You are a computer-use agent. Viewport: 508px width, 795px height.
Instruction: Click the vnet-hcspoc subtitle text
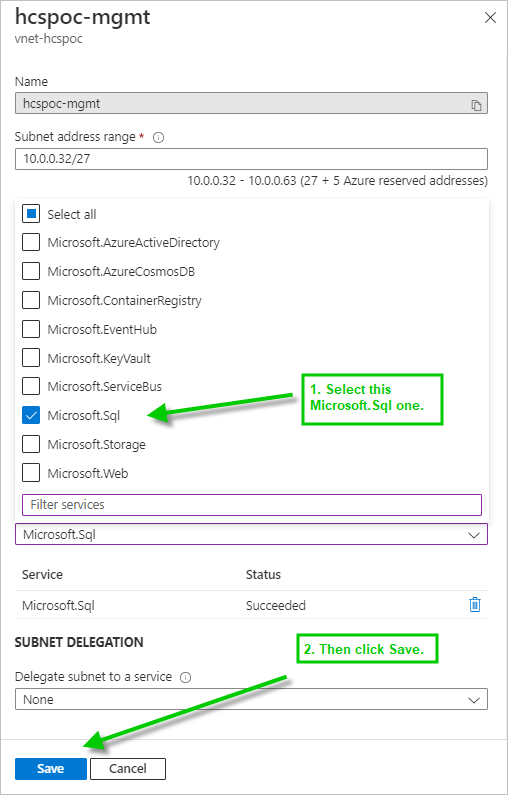49,39
